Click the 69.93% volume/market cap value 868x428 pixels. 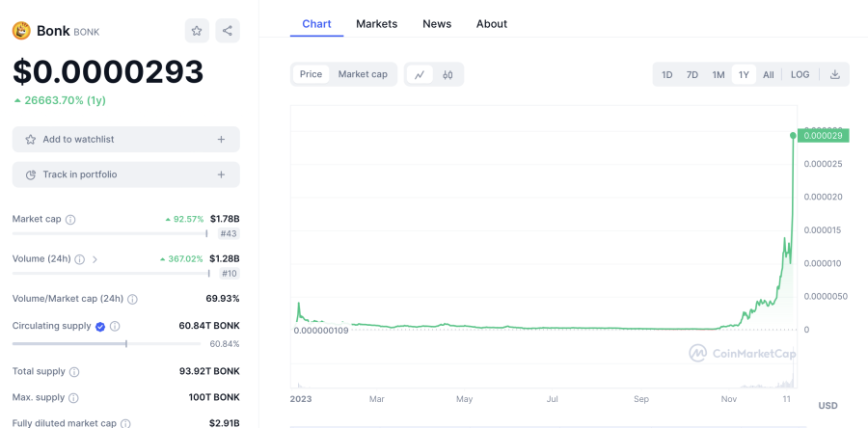[223, 299]
